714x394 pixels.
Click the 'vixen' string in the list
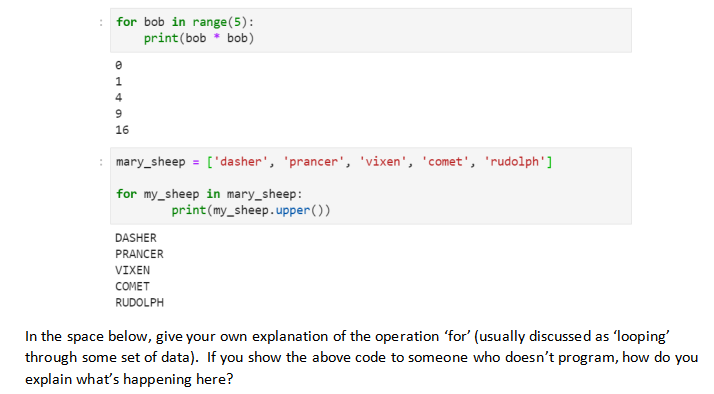(x=383, y=162)
